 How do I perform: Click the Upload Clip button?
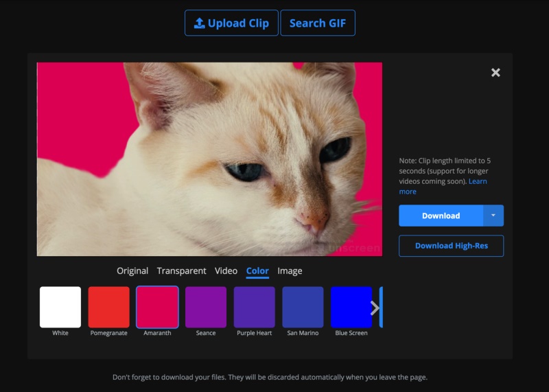pos(231,23)
